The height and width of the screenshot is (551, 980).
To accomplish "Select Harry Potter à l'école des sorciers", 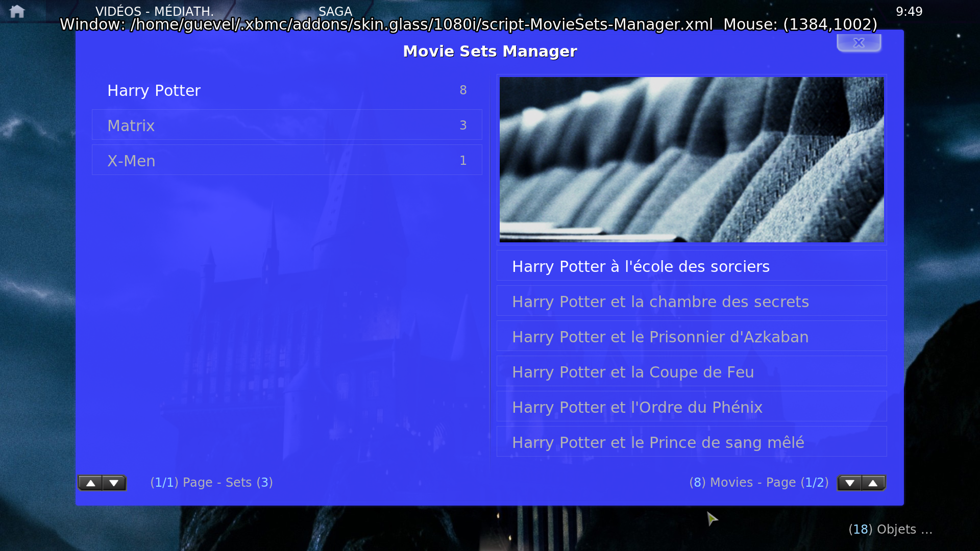I will click(692, 266).
